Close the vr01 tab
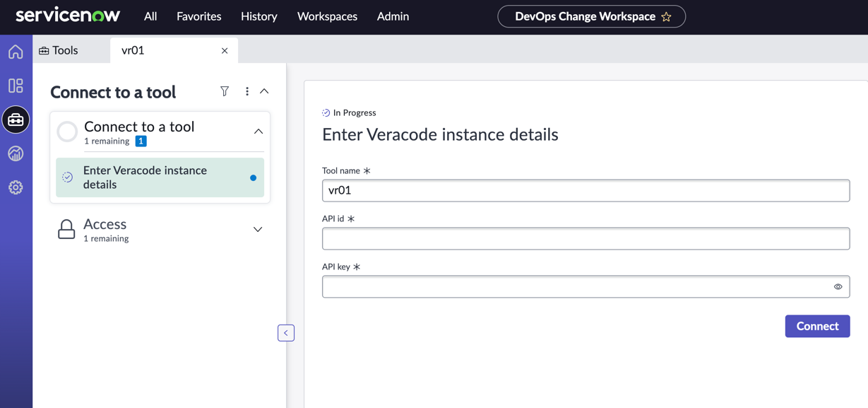The width and height of the screenshot is (868, 408). click(225, 51)
